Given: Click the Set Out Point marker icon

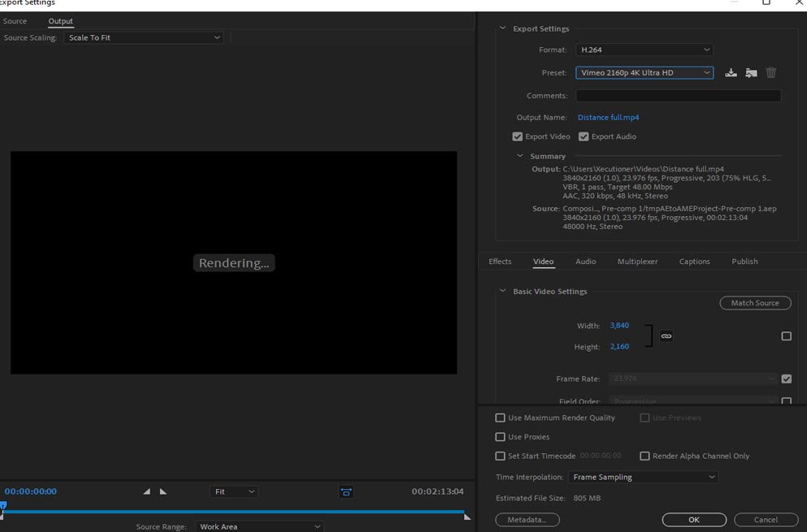Looking at the screenshot, I should [163, 491].
